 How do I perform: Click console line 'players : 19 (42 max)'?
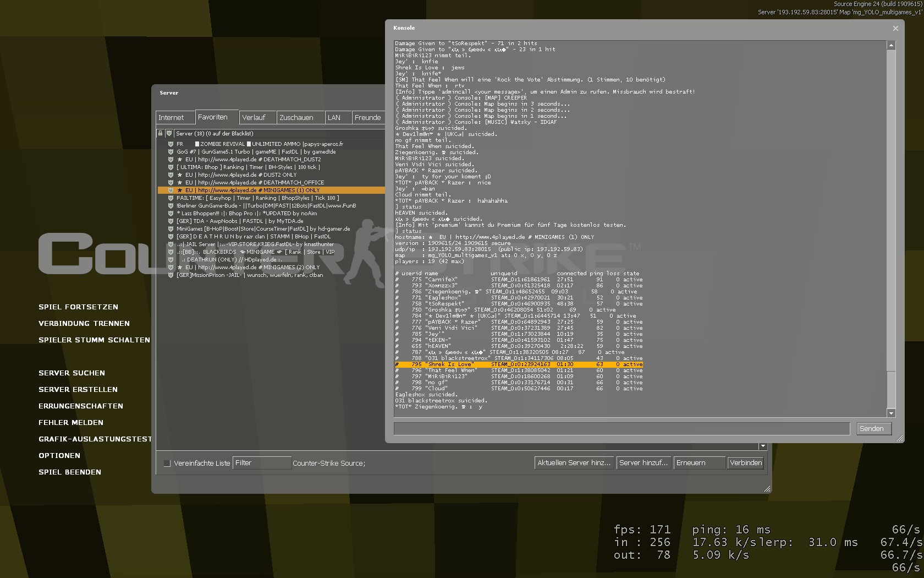437,261
